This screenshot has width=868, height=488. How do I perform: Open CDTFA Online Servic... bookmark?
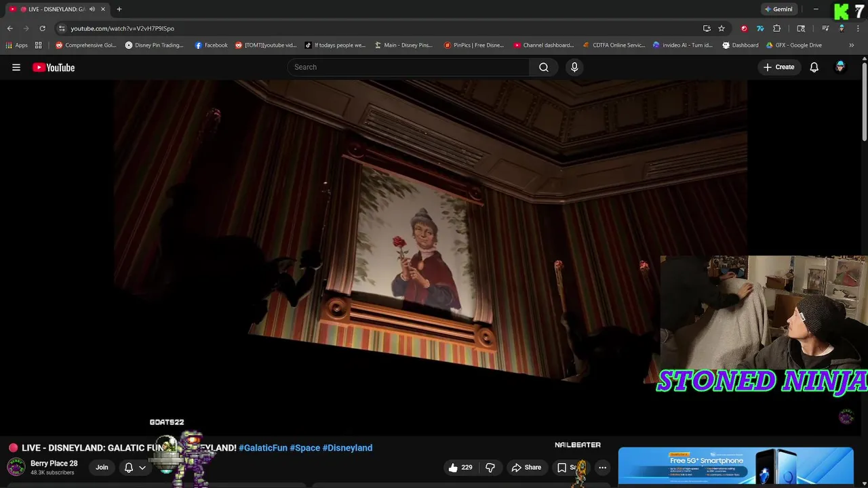pyautogui.click(x=614, y=45)
